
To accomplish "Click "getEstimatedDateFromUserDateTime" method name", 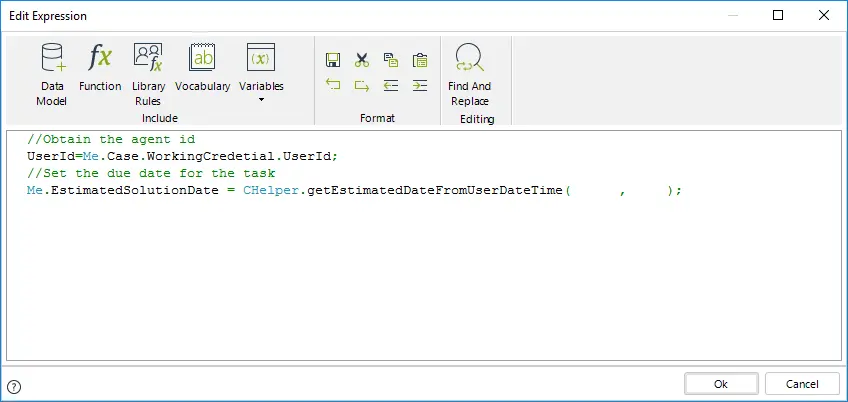I will pos(435,190).
